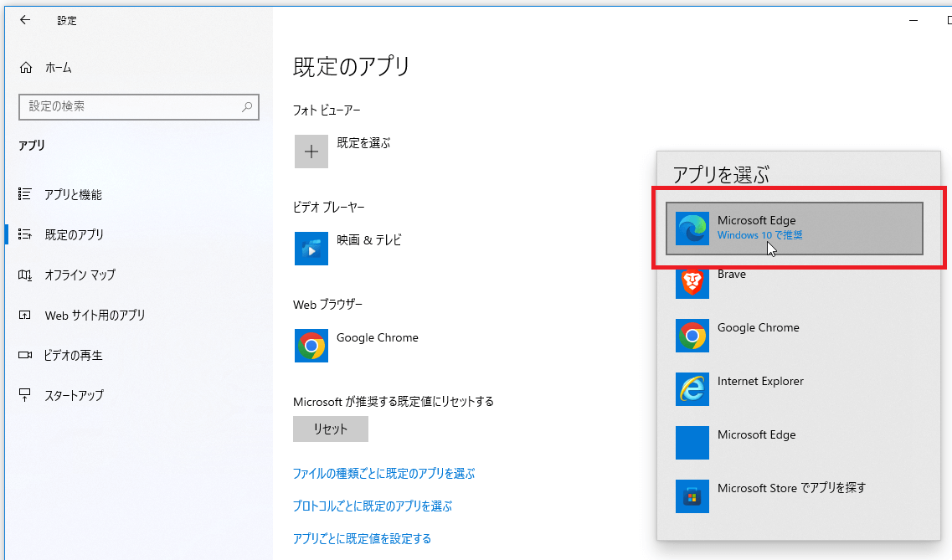Click the 設定の検索 search field

click(x=130, y=106)
